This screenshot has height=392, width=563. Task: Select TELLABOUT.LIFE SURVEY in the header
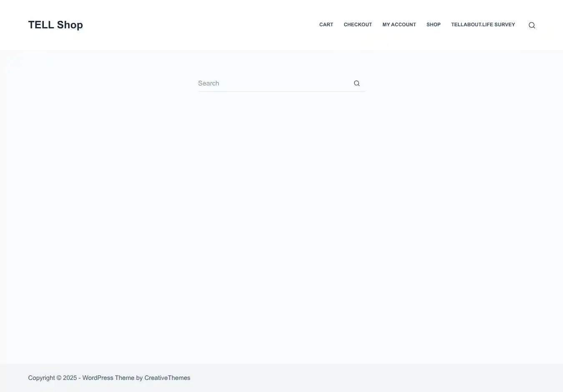click(483, 25)
